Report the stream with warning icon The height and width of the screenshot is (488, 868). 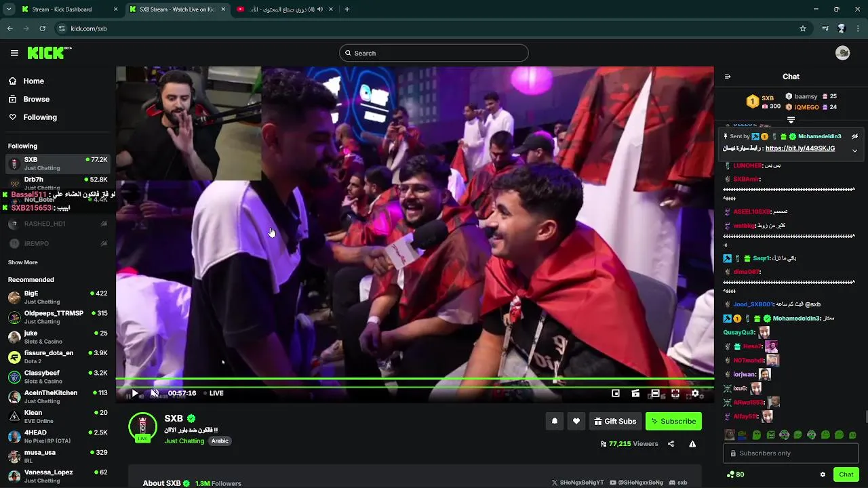point(692,444)
